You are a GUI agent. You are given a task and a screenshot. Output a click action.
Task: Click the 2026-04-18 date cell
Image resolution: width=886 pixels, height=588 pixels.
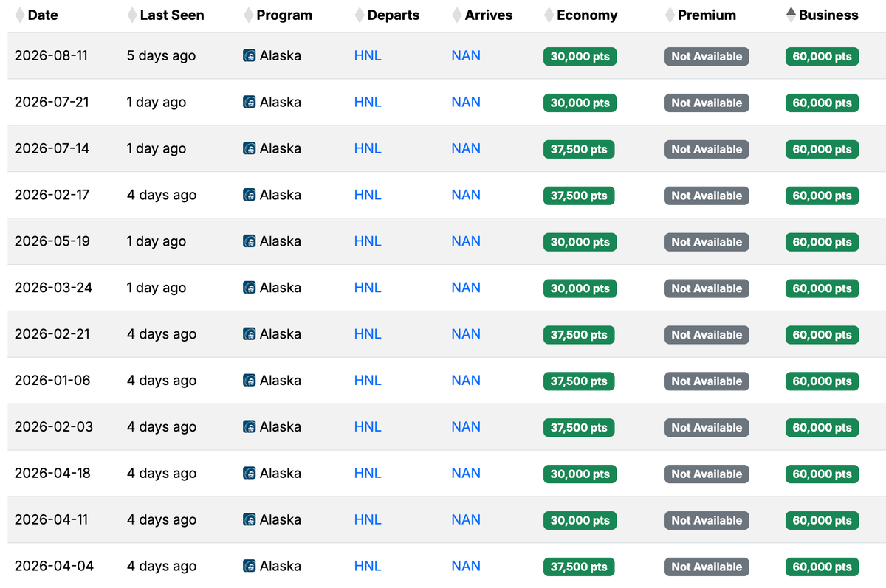(52, 474)
